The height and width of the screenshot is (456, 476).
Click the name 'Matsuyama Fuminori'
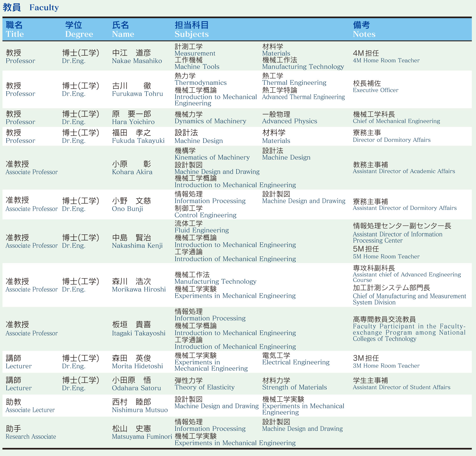pyautogui.click(x=142, y=437)
